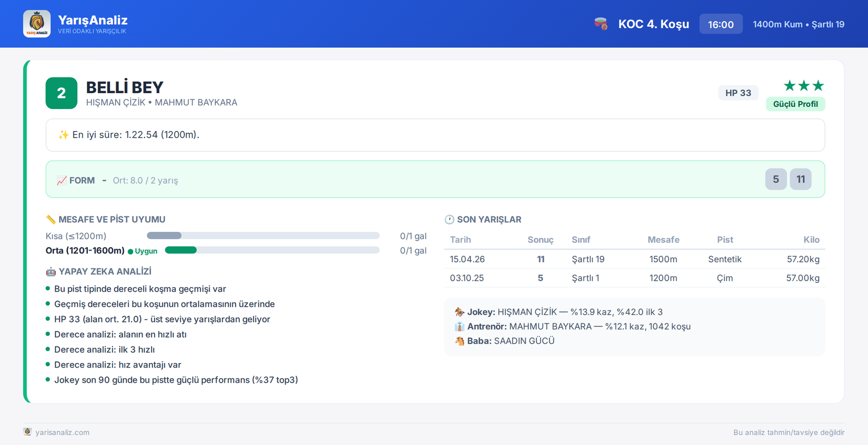The height and width of the screenshot is (445, 868).
Task: Click the alanın en hızlı atı bullet
Action: tap(120, 334)
